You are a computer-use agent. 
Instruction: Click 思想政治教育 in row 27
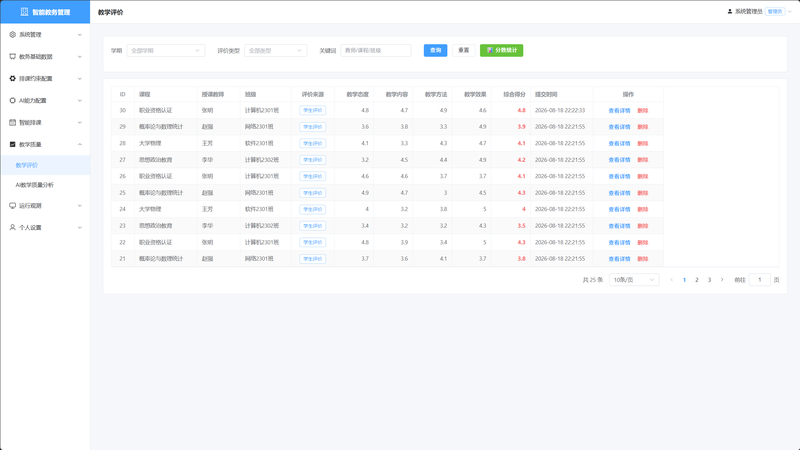156,160
